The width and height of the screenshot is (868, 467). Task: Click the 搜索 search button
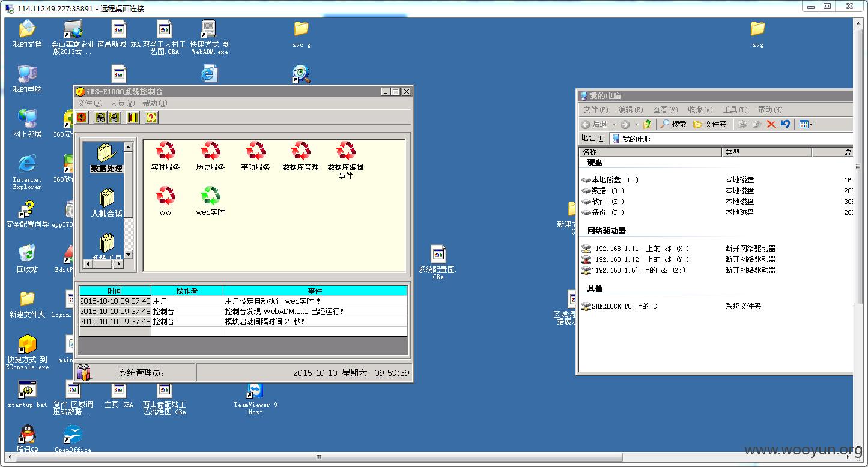pos(673,124)
